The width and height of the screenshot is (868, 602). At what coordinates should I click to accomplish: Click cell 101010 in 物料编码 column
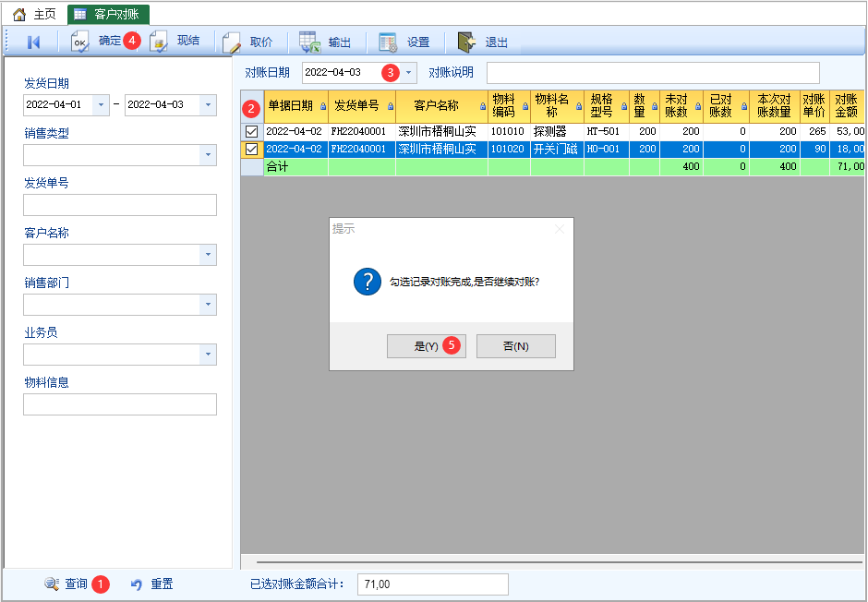click(x=509, y=132)
